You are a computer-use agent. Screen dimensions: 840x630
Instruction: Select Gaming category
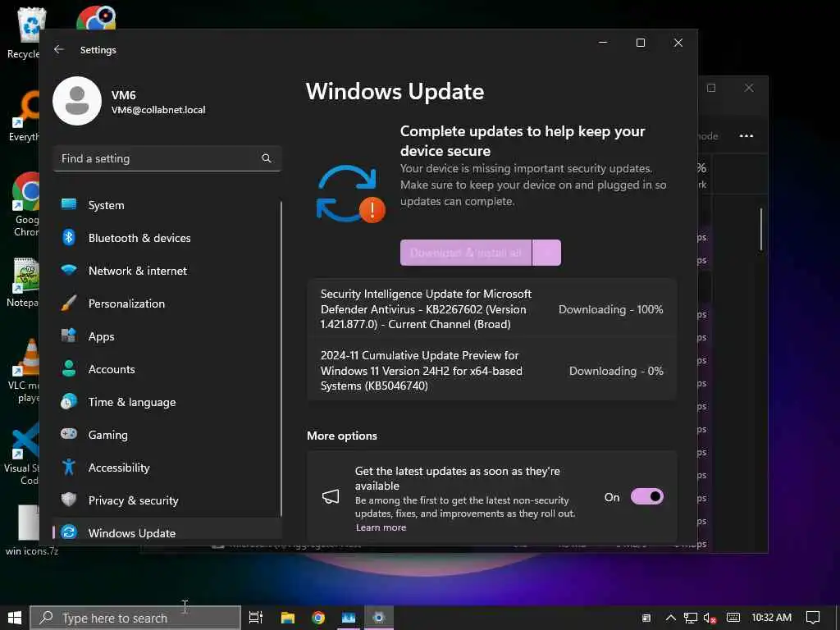point(167,435)
